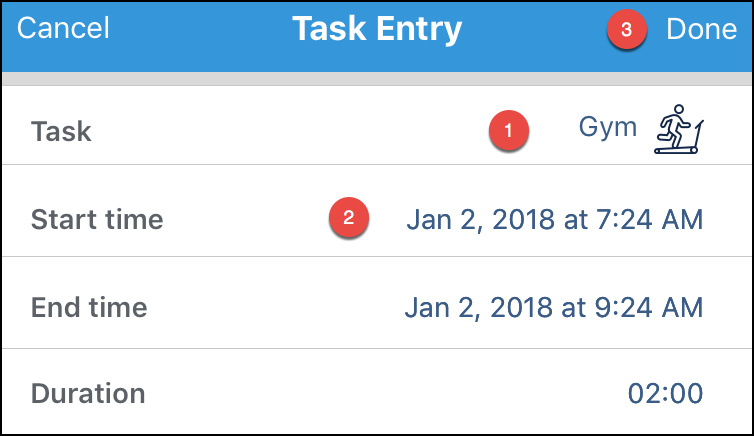
Task: Click the Task Entry header title
Action: pos(377,30)
